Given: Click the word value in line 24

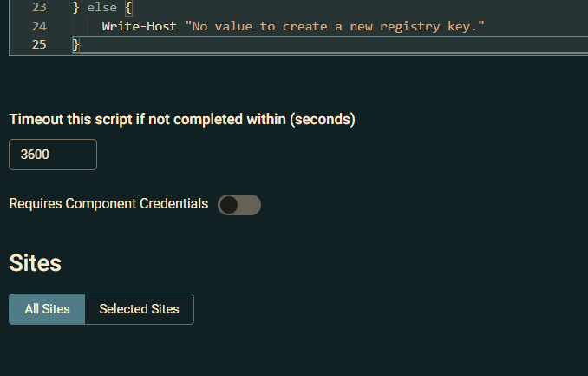Looking at the screenshot, I should [x=233, y=26].
